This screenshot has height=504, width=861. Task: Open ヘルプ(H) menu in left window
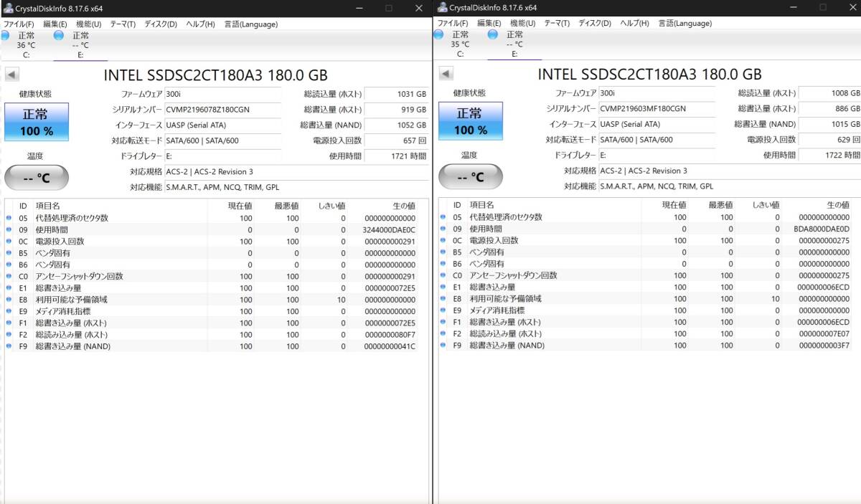(200, 24)
